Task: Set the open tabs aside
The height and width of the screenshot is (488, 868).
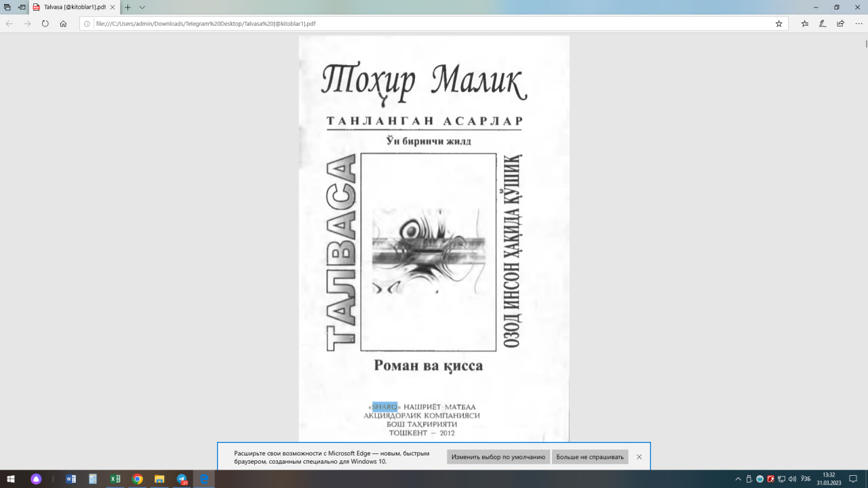Action: pos(22,7)
